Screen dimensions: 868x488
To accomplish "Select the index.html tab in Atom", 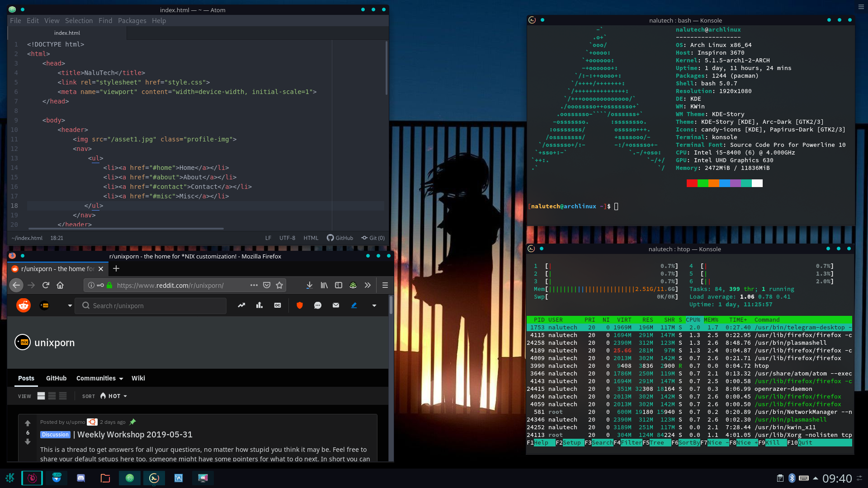I will pos(67,33).
